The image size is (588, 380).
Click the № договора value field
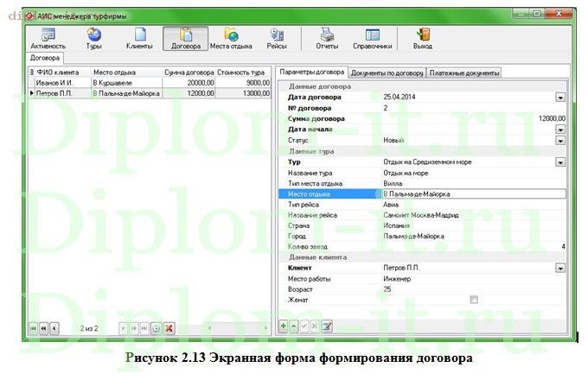(x=474, y=108)
